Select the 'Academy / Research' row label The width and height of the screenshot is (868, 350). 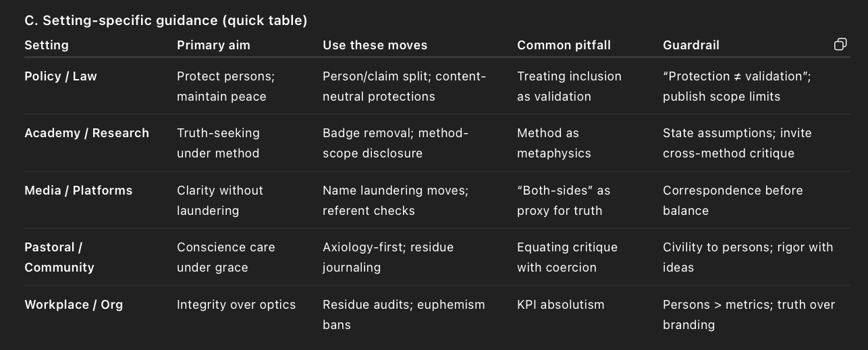click(86, 133)
